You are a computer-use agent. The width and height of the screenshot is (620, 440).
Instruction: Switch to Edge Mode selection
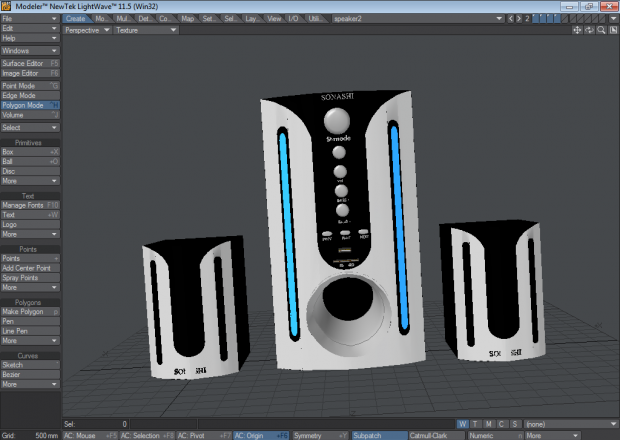pyautogui.click(x=30, y=95)
